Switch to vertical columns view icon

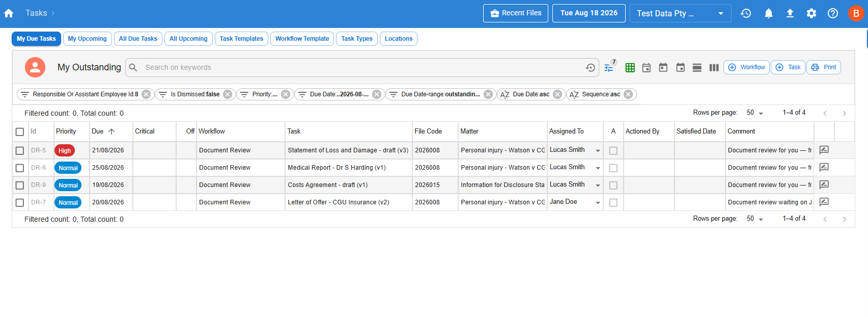point(714,67)
